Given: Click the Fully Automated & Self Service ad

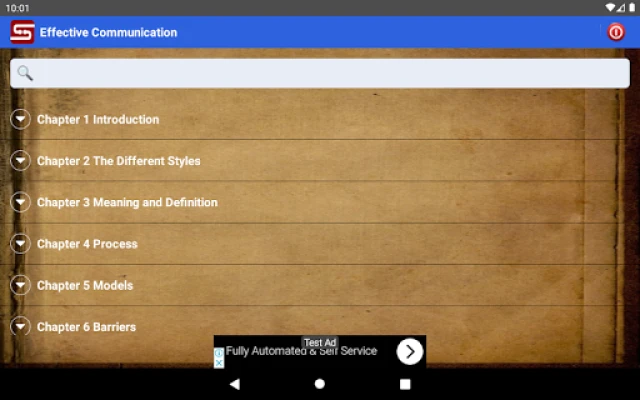Looking at the screenshot, I should [301, 352].
